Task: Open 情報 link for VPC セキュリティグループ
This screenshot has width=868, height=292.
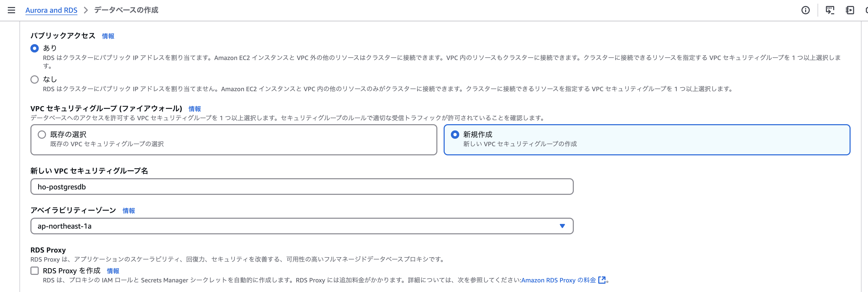Action: pos(194,109)
